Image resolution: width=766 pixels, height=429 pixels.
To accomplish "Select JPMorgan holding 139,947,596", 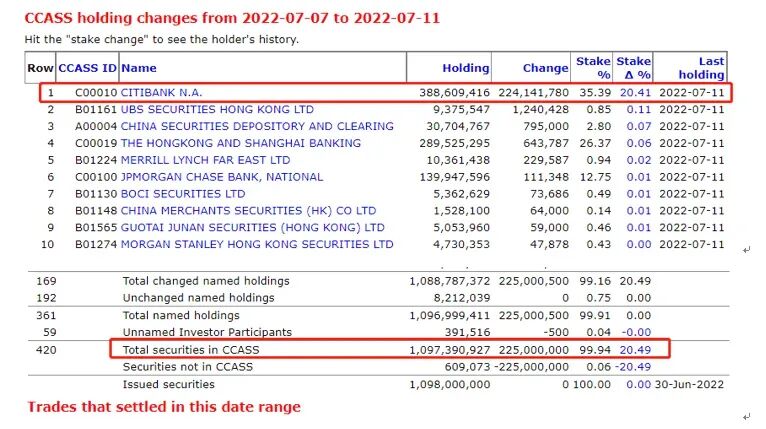I will tap(454, 177).
